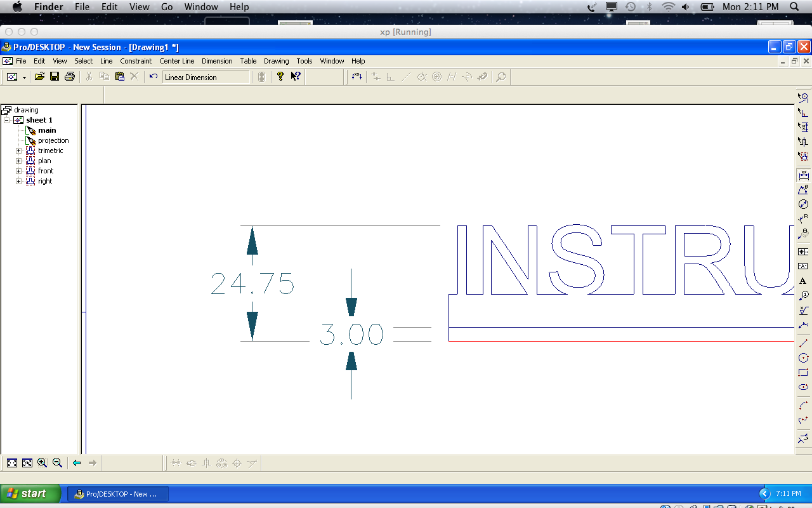812x508 pixels.
Task: Open the new document type dropdown arrow
Action: pos(25,77)
